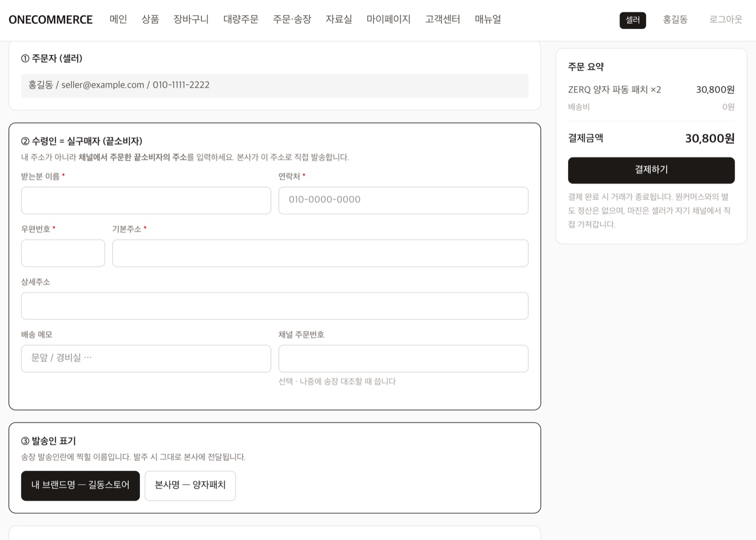Image resolution: width=756 pixels, height=540 pixels.
Task: Open the 대량주문 menu
Action: pyautogui.click(x=240, y=19)
